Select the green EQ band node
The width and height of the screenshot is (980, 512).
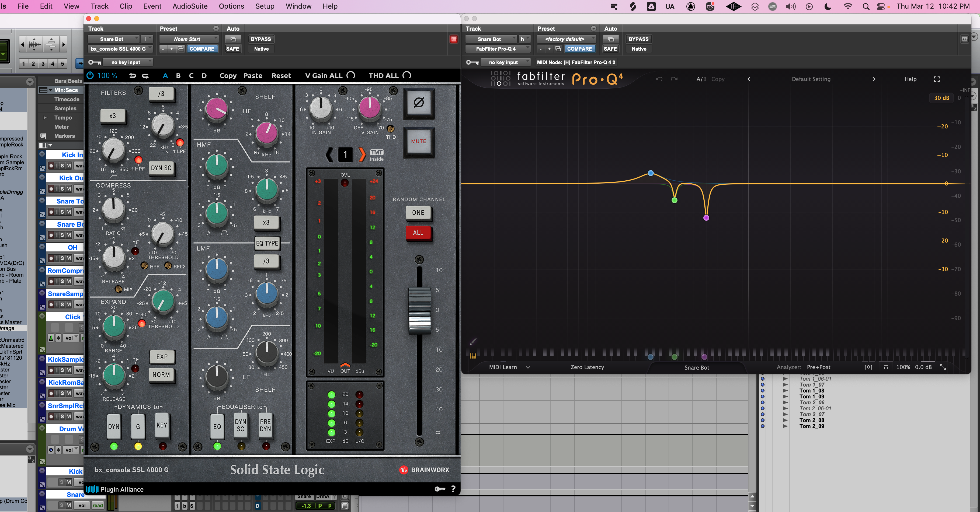[x=675, y=200]
